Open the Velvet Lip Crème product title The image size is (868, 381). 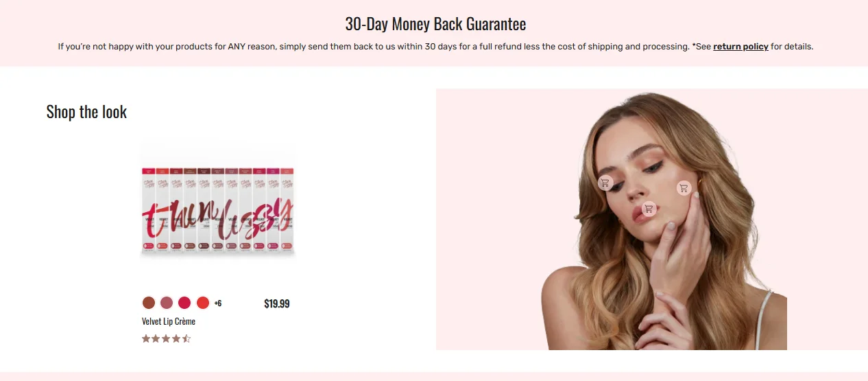pyautogui.click(x=169, y=321)
